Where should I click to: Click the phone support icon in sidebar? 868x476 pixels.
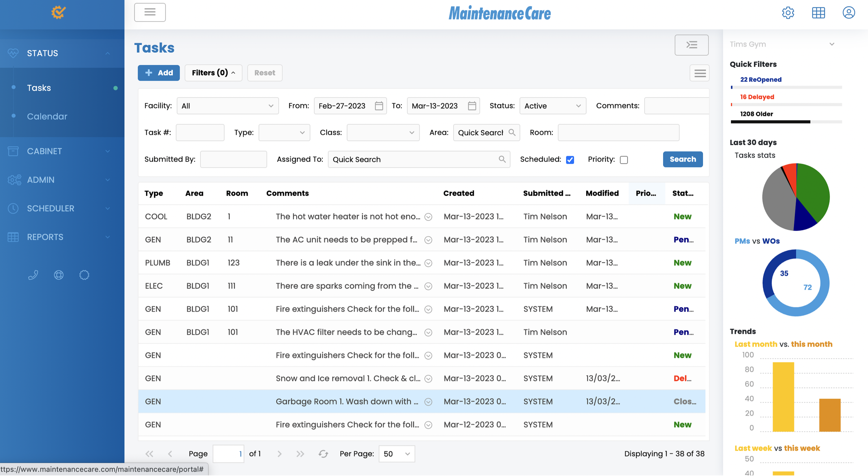coord(33,275)
